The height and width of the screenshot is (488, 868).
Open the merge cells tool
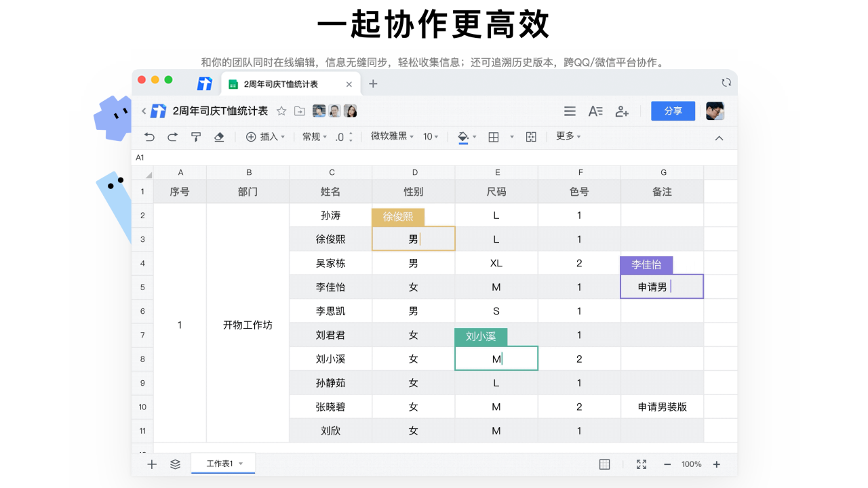531,137
